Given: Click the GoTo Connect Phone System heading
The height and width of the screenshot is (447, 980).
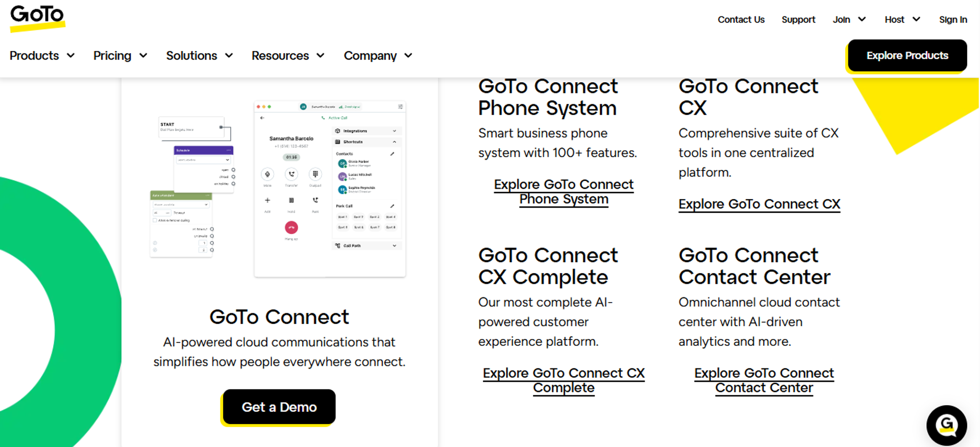Looking at the screenshot, I should tap(548, 97).
